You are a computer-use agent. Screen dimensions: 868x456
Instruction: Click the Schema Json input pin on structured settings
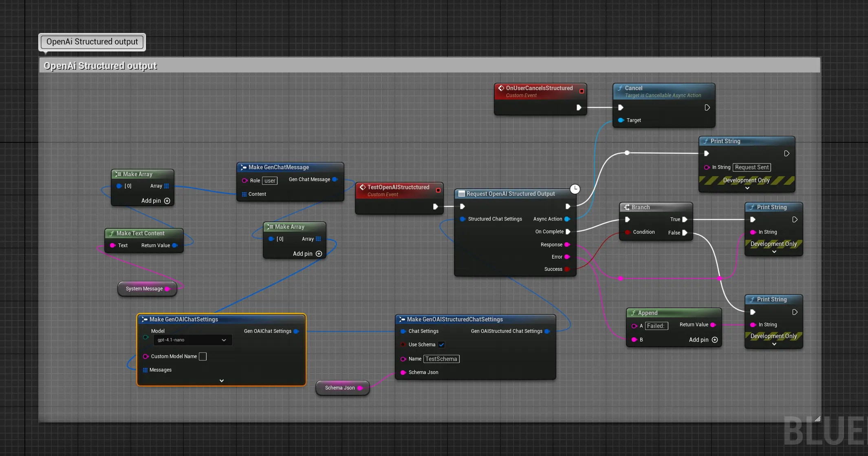403,372
